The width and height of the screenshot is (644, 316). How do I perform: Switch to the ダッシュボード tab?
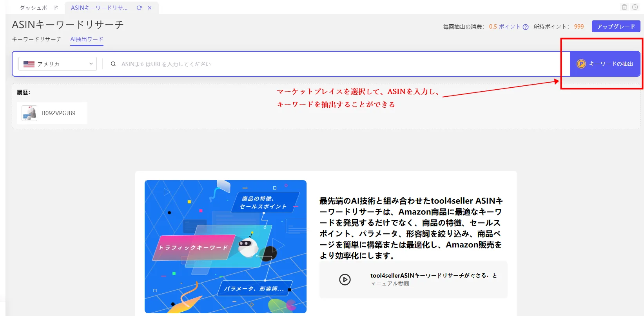point(39,8)
